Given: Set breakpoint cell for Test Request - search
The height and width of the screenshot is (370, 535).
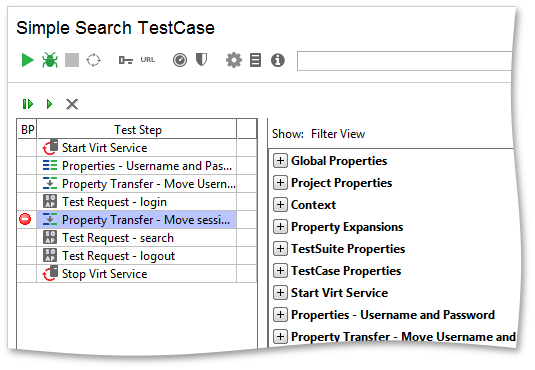Looking at the screenshot, I should point(27,238).
